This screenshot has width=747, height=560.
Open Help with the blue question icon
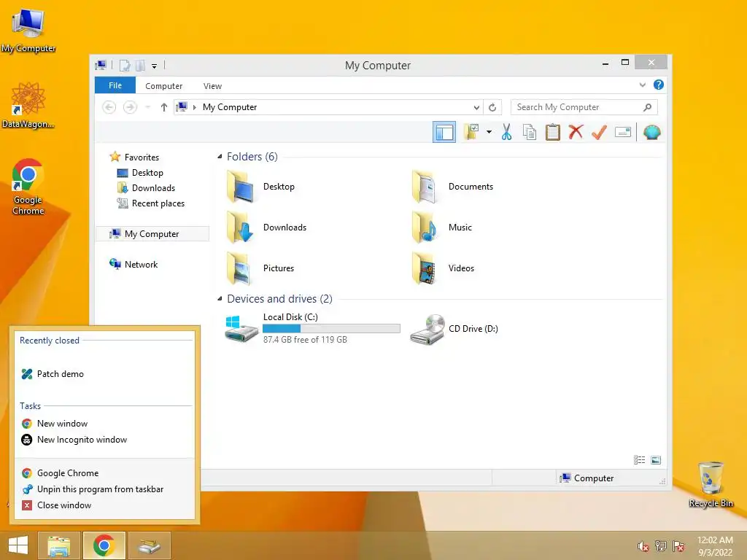point(659,85)
